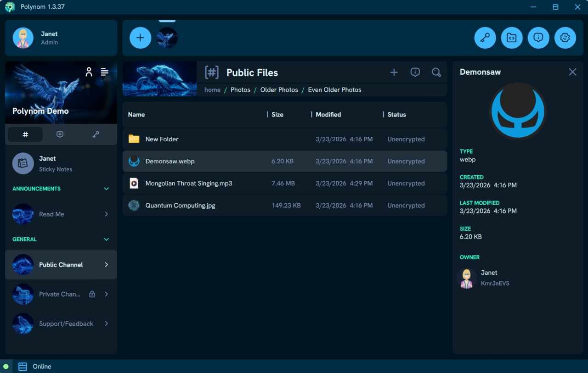
Task: Expand the Private Channel entry
Action: coord(106,294)
